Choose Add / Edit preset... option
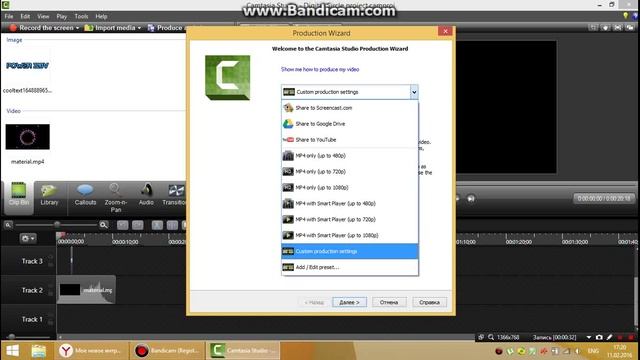 click(x=350, y=267)
